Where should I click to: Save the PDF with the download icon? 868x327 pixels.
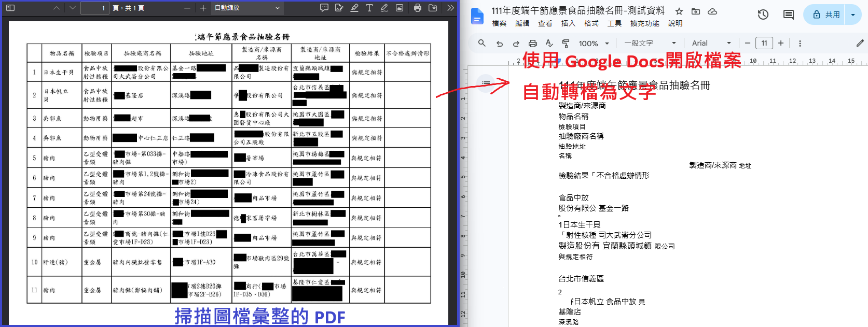pyautogui.click(x=433, y=8)
